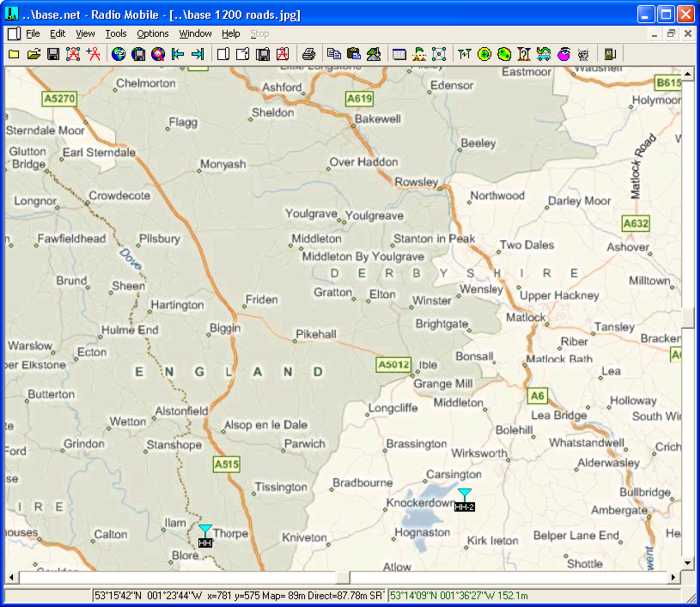Click the green terrain merge icon

pyautogui.click(x=374, y=54)
